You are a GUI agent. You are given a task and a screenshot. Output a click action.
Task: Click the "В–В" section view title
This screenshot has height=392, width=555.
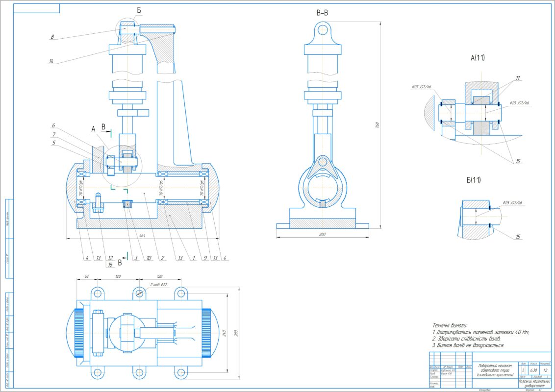coord(322,13)
